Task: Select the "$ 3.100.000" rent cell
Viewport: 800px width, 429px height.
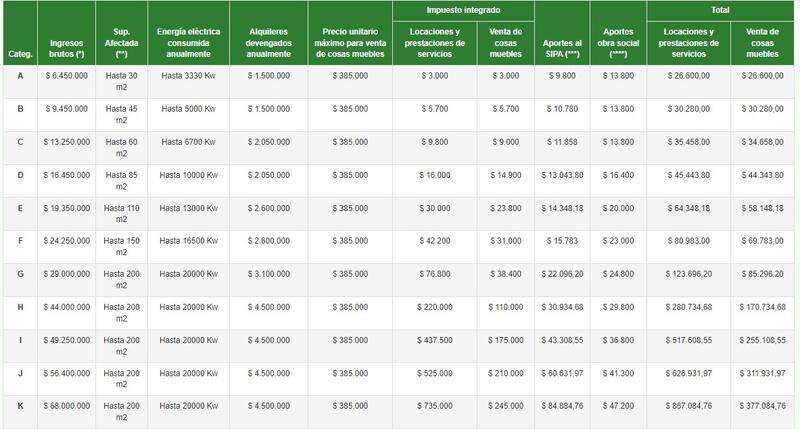Action: 268,273
